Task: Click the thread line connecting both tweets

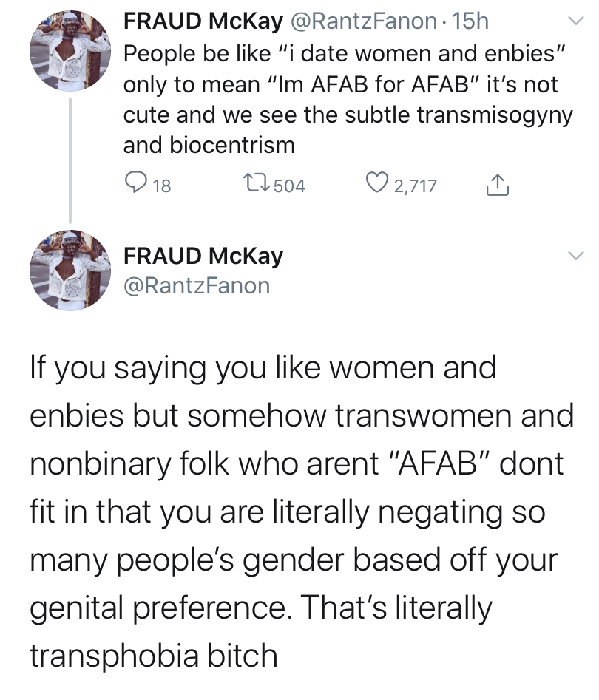Action: tap(70, 159)
